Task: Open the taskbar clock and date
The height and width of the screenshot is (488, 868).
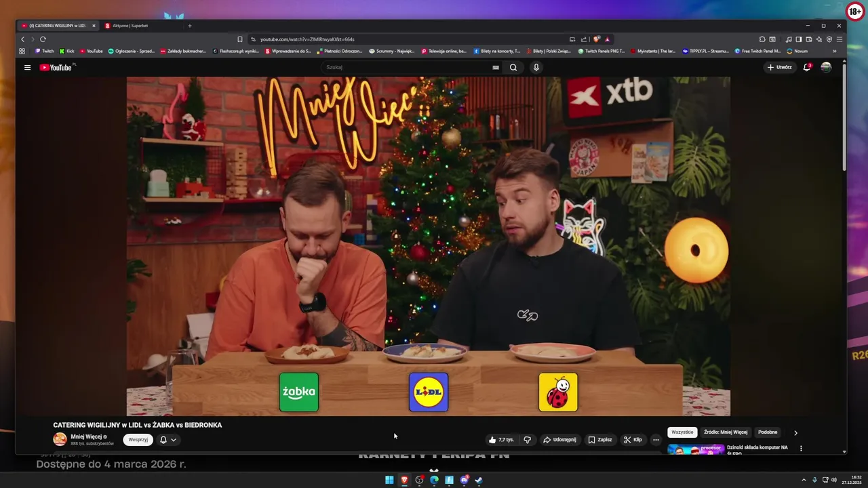Action: coord(852,480)
